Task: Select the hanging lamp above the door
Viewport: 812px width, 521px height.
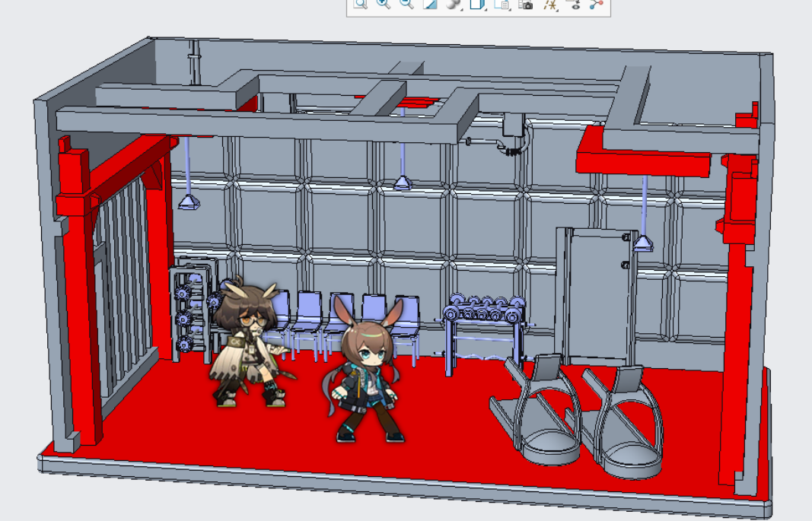Action: click(x=643, y=242)
